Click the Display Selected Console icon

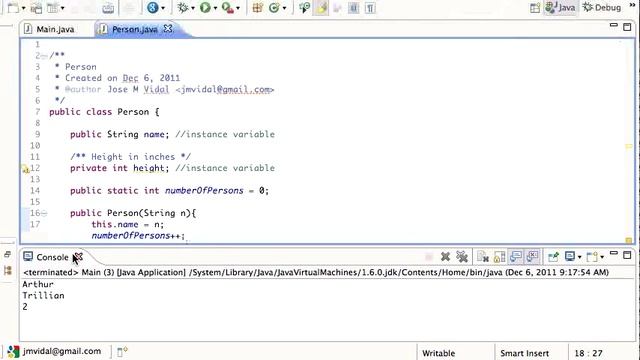click(x=570, y=256)
